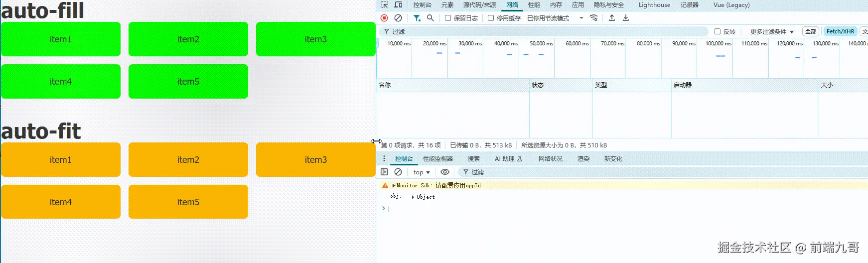868x263 pixels.
Task: Open the 已停用节流模式 throttling dropdown
Action: pyautogui.click(x=555, y=18)
